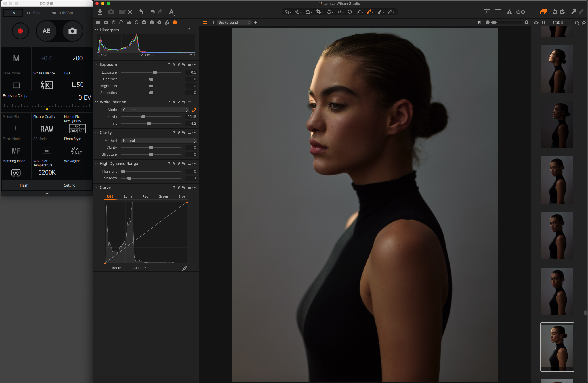
Task: Open the Auto Adjust A tool
Action: tap(171, 12)
